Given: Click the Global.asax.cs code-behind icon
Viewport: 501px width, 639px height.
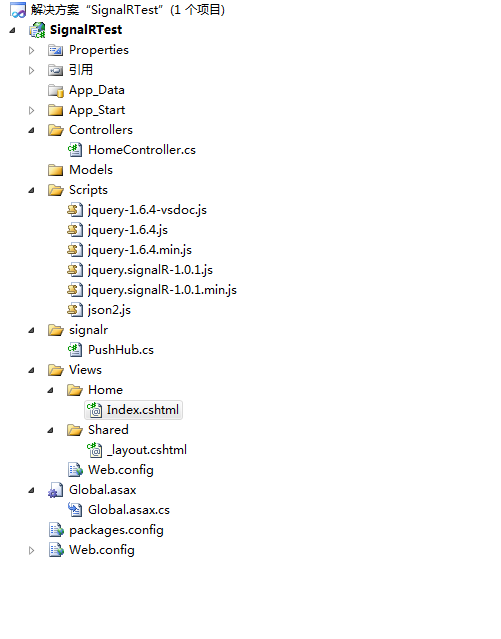Looking at the screenshot, I should pos(75,510).
